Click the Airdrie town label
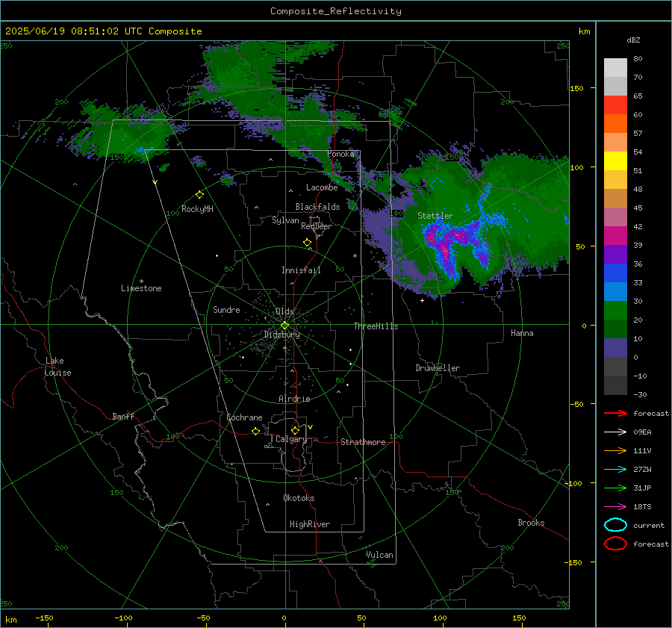The image size is (672, 628). click(294, 399)
